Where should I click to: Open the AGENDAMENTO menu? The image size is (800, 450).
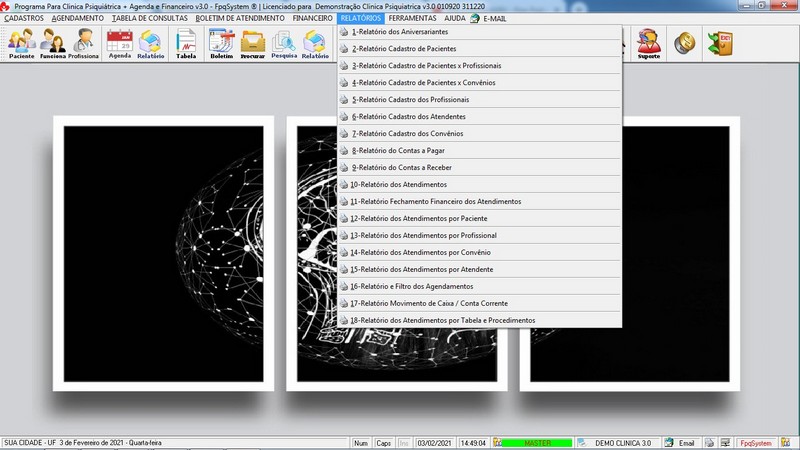pos(78,18)
